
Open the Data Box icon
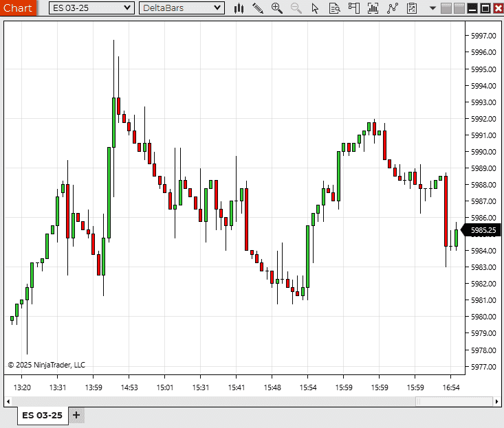click(x=335, y=8)
